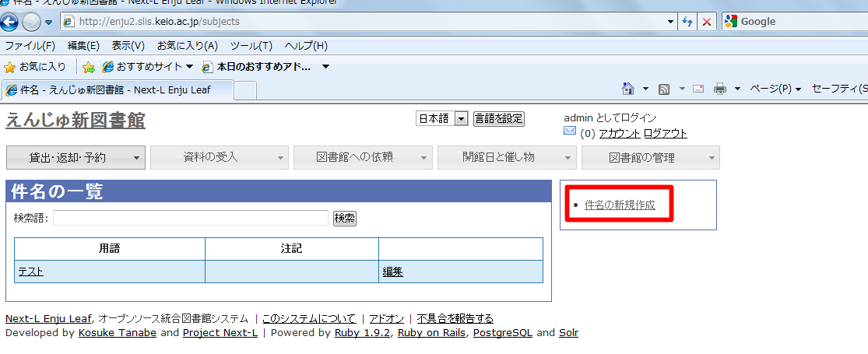Click the 言語を設定 button
Screen dimensions: 868x354
(x=499, y=119)
